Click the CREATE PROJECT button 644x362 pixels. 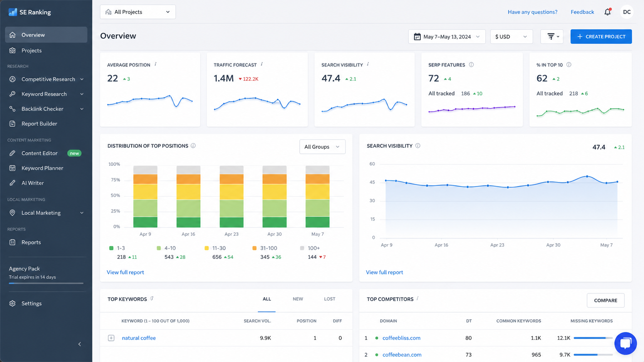click(x=601, y=37)
